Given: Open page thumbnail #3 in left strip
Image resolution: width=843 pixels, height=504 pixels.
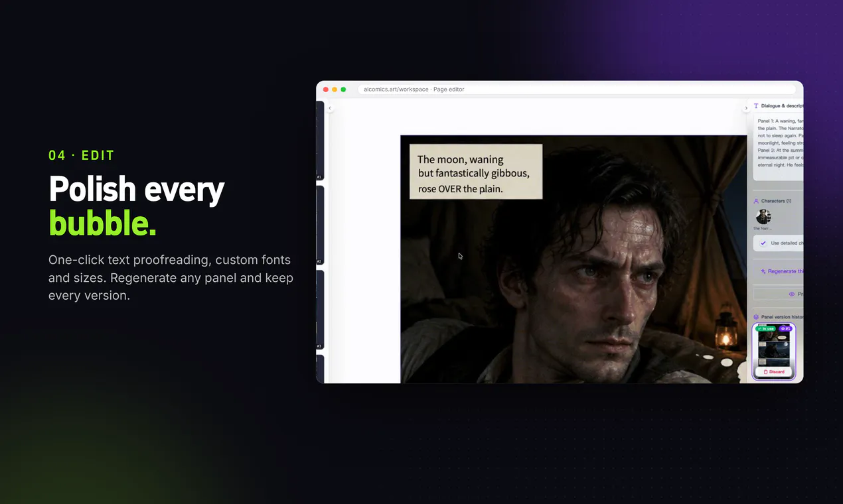Looking at the screenshot, I should coord(320,310).
